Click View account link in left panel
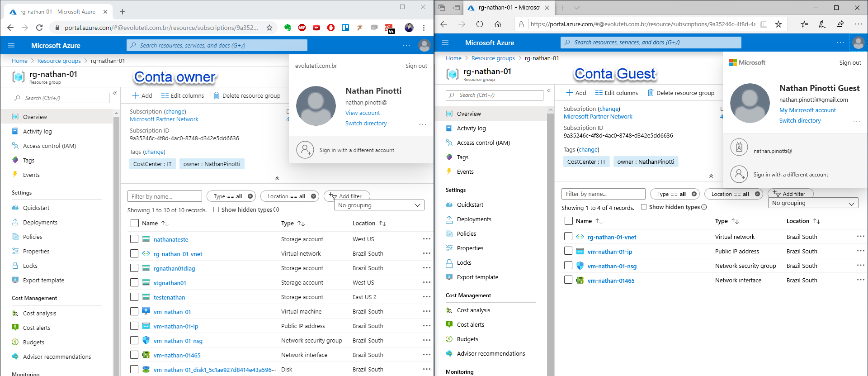 [x=363, y=113]
